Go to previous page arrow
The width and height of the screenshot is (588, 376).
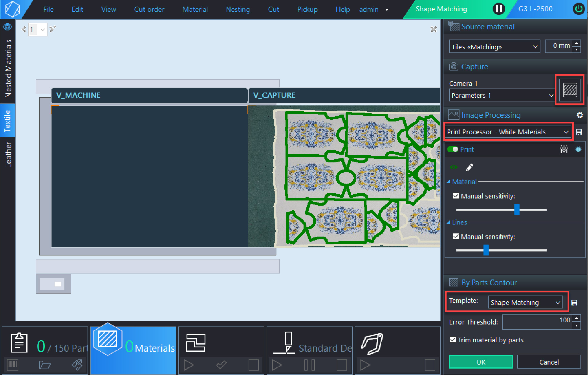[x=24, y=29]
